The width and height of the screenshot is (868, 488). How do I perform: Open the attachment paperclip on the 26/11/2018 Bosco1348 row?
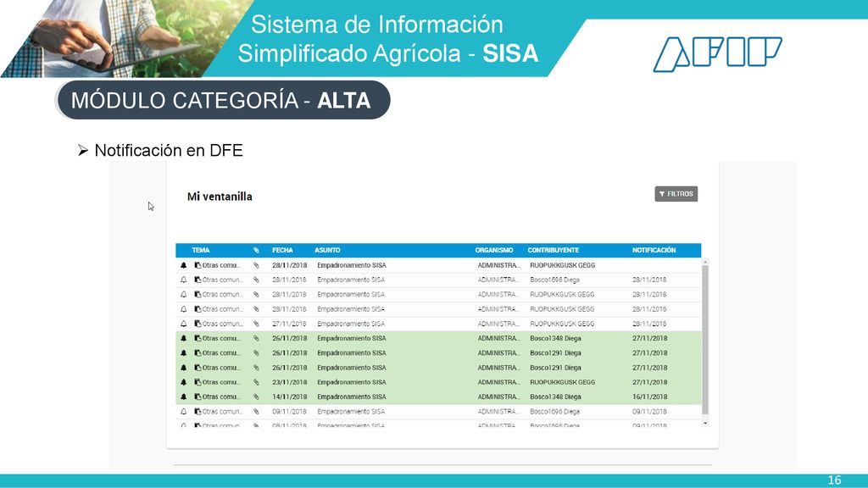256,338
